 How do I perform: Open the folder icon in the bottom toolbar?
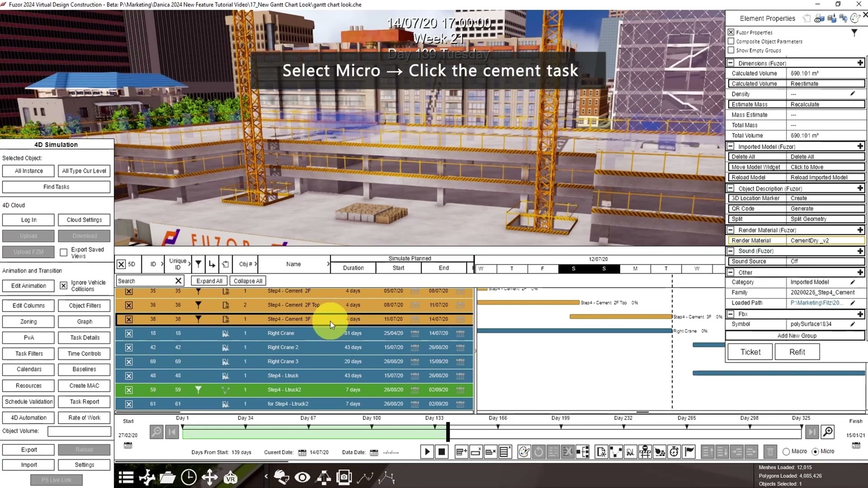coord(167,477)
